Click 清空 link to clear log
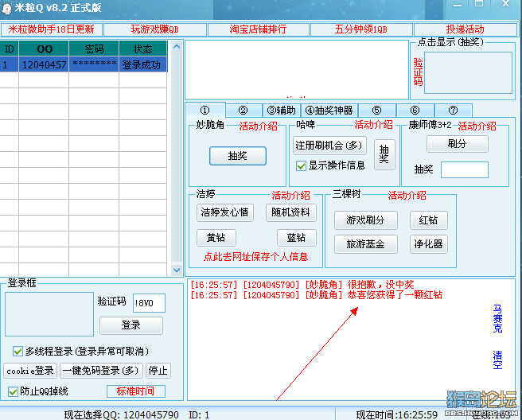The image size is (522, 420). 497,360
